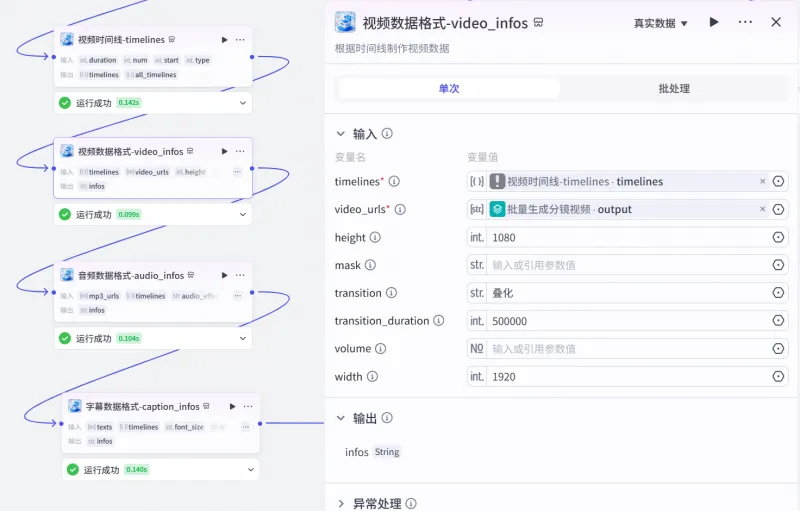Open variable picker for timelines field
The width and height of the screenshot is (800, 511).
[778, 182]
